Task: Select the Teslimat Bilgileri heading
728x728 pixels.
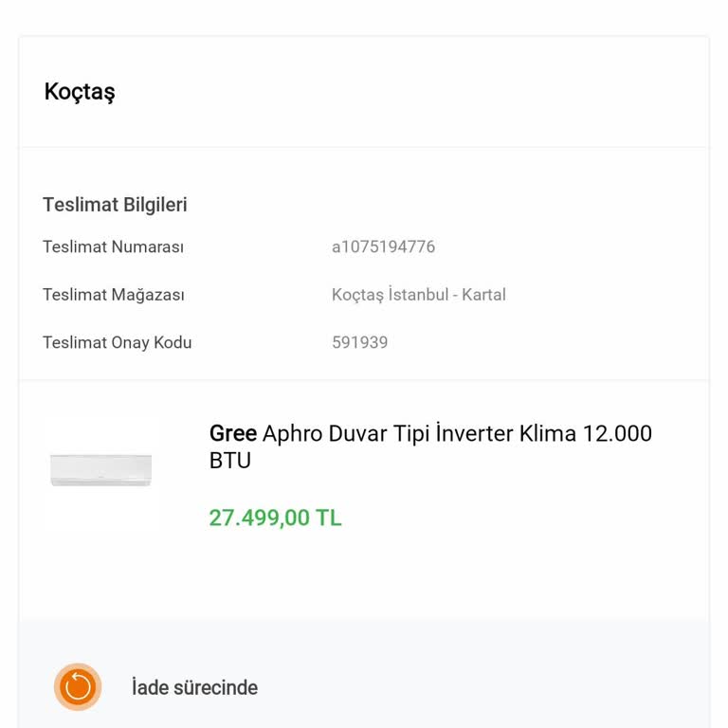Action: 115,205
